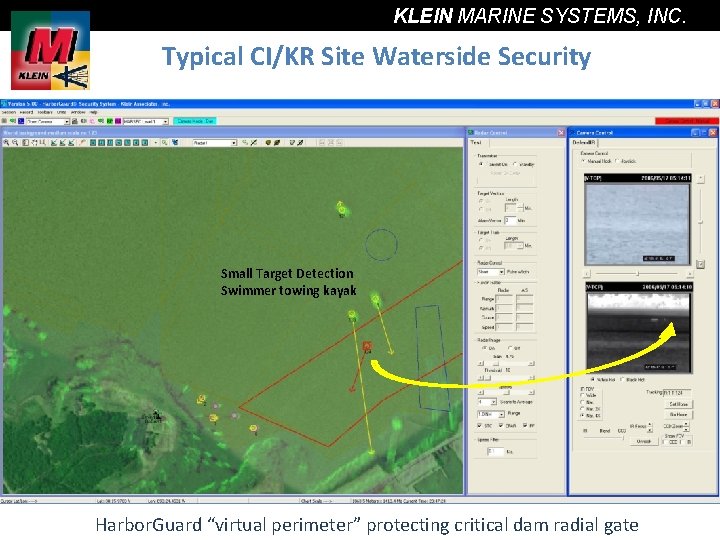Open the camera selection dropdown in main toolbar

click(67, 121)
